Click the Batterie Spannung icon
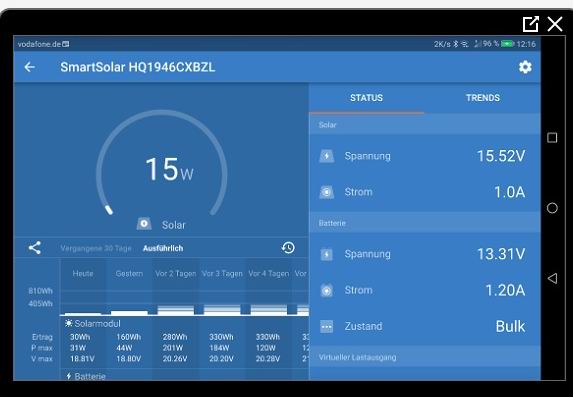Screen dimensions: 573x397 (326, 254)
